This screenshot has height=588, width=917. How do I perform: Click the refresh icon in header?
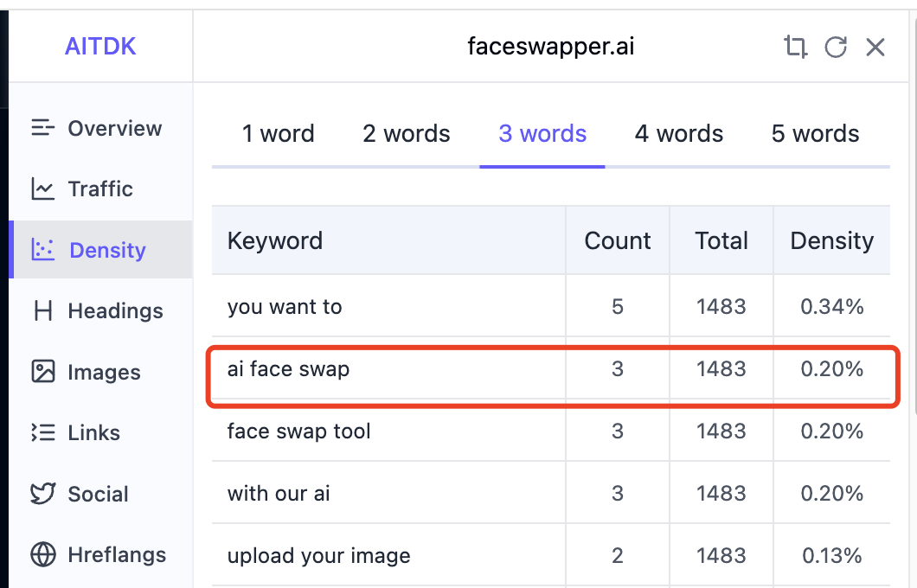[x=836, y=47]
